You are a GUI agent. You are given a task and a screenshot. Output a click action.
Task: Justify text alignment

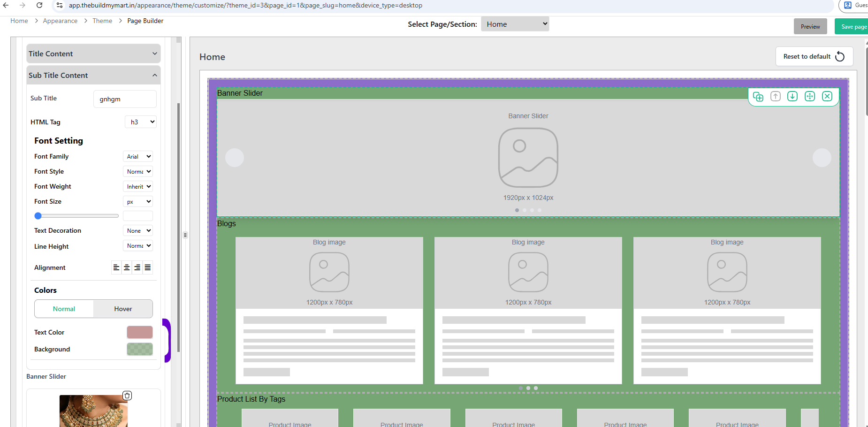tap(147, 267)
